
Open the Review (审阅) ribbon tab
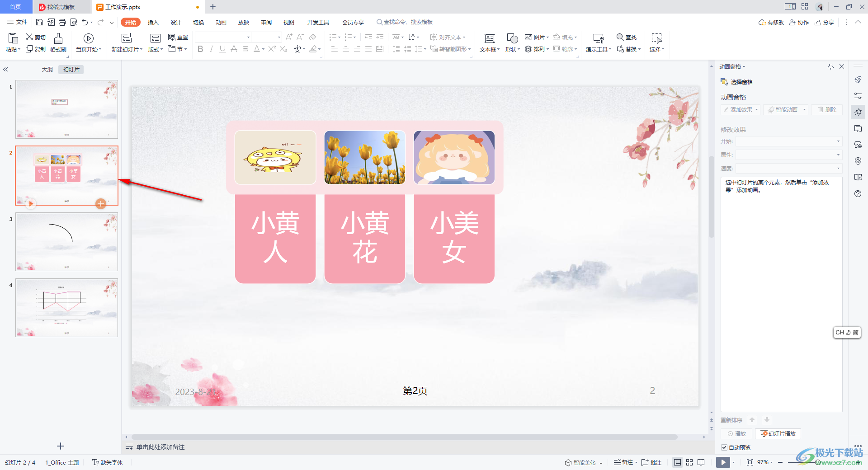click(266, 22)
